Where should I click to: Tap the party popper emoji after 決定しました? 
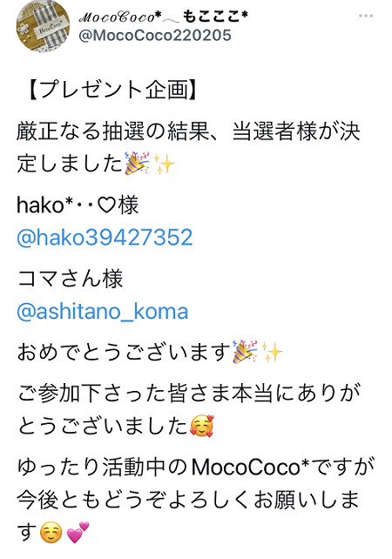tap(137, 164)
